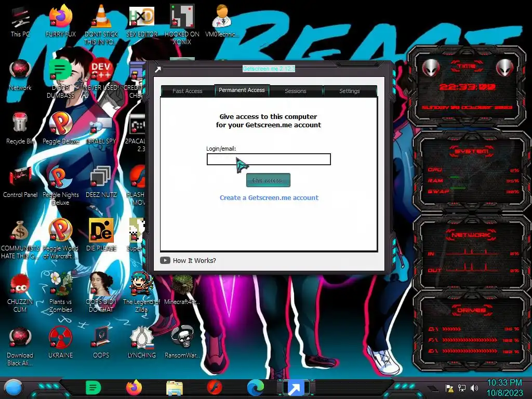Open the UKRAINE radiation icon

(x=60, y=343)
